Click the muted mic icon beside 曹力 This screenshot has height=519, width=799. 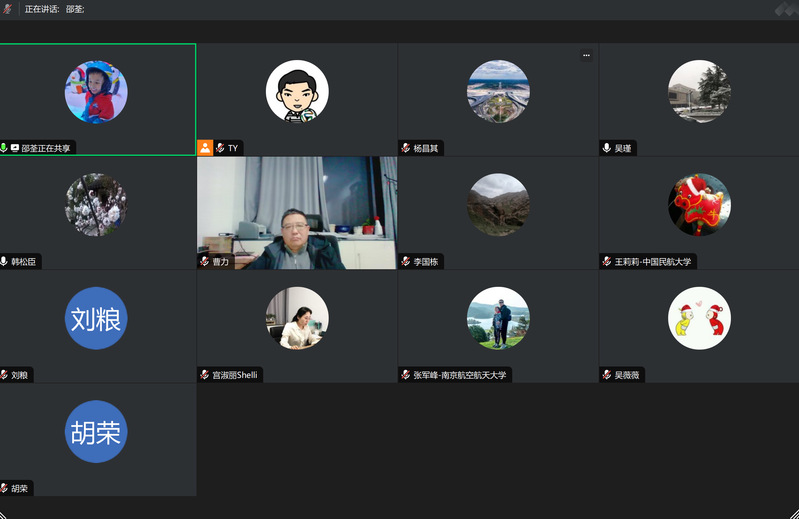(x=205, y=262)
